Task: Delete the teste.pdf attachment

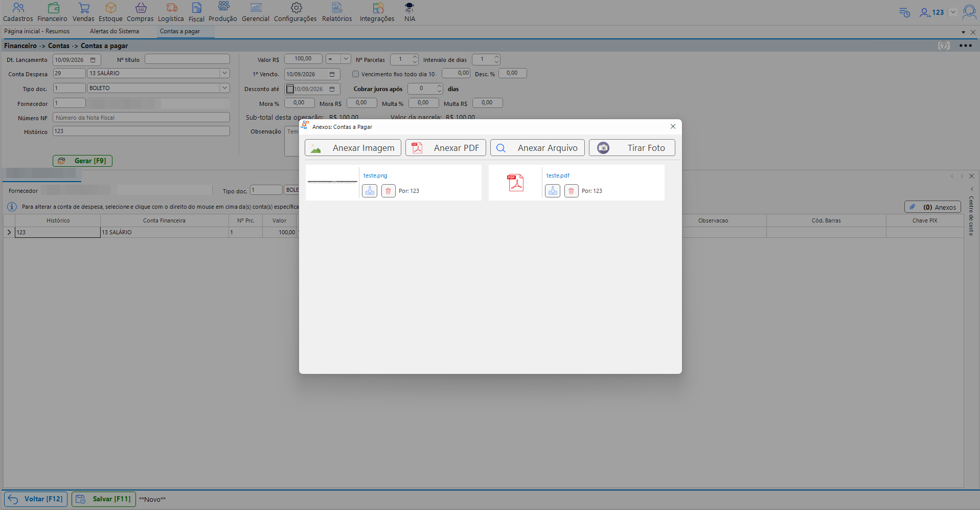Action: [x=571, y=191]
